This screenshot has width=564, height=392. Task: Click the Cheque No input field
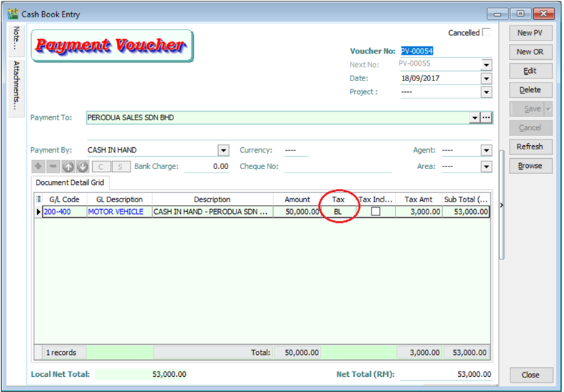337,166
